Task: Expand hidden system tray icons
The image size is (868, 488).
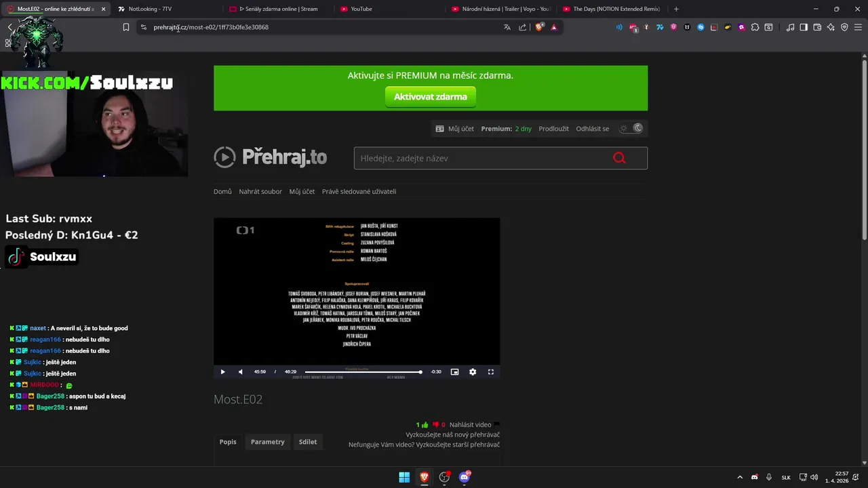Action: tap(740, 477)
